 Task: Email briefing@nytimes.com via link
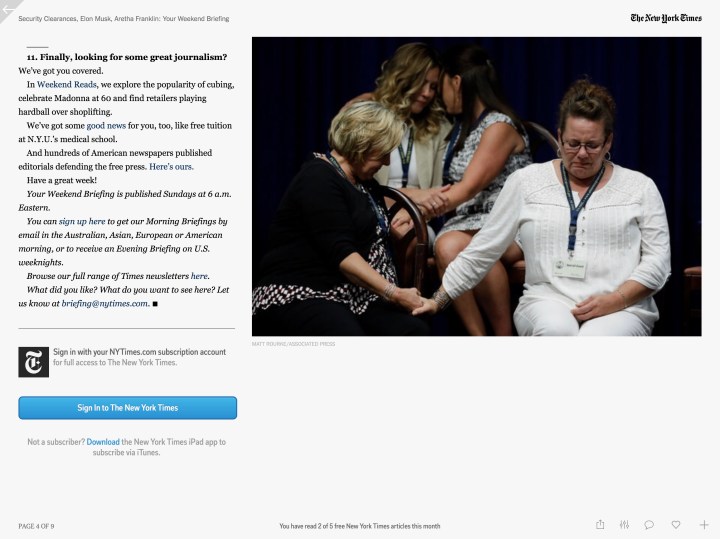[x=105, y=303]
